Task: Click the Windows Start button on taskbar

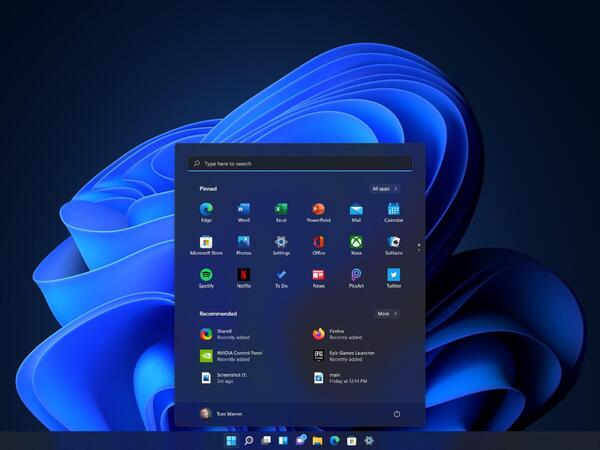Action: (231, 441)
